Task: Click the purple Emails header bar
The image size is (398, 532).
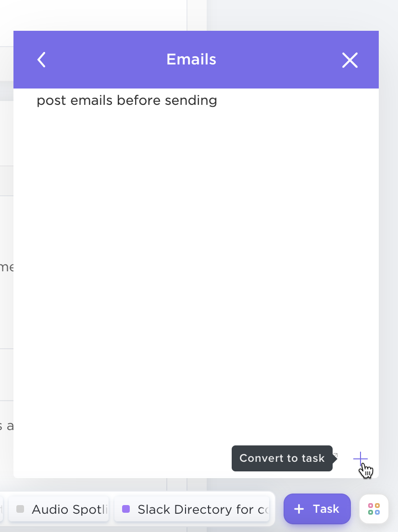Action: 196,60
